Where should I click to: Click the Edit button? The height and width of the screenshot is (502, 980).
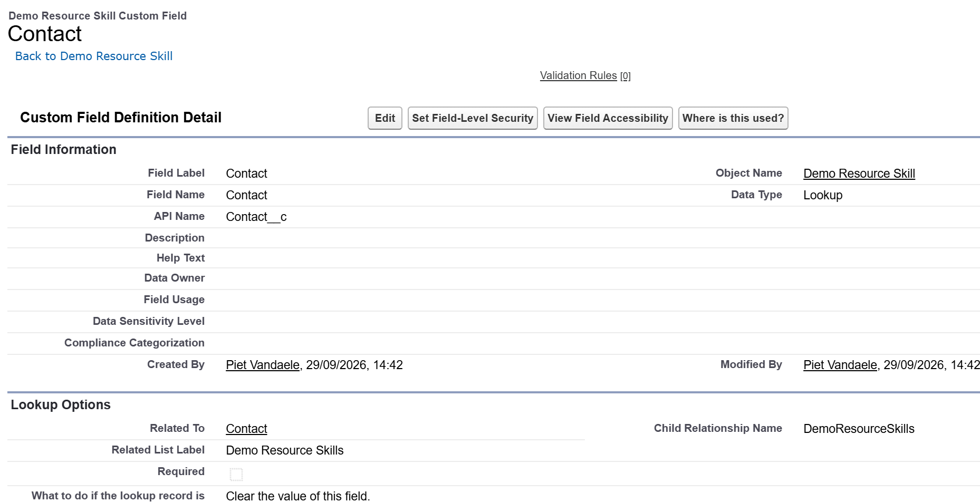click(x=385, y=118)
